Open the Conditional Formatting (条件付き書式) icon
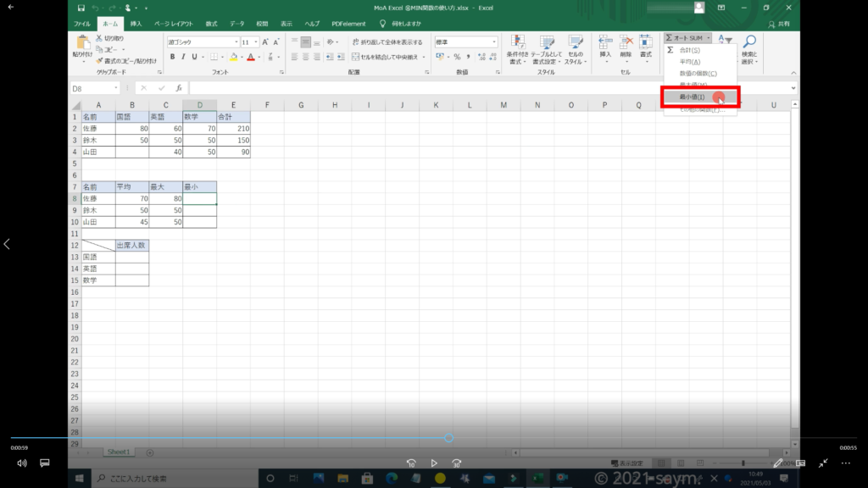This screenshot has height=488, width=868. coord(517,42)
